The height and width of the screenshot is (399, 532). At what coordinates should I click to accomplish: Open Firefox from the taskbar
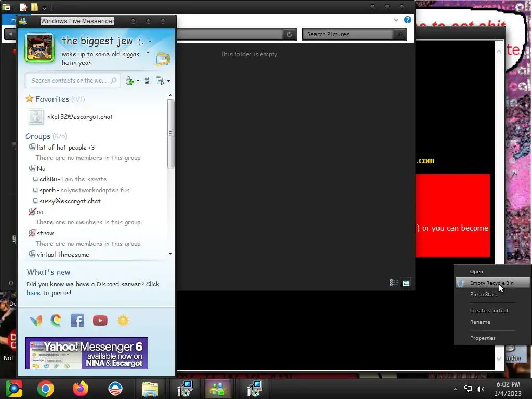pyautogui.click(x=81, y=389)
